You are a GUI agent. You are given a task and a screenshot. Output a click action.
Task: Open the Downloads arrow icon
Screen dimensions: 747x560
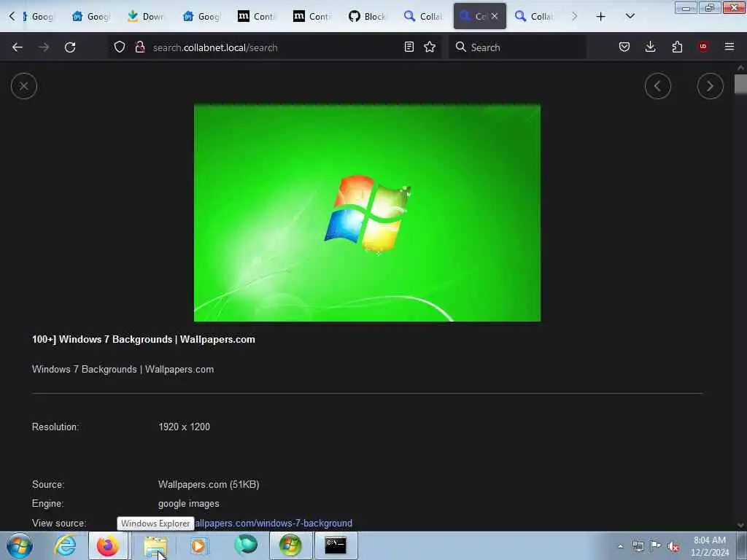tap(650, 47)
